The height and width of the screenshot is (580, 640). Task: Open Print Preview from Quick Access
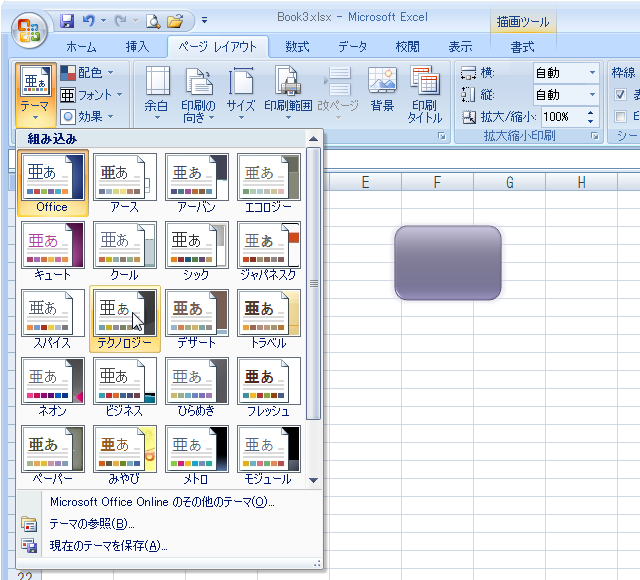[x=153, y=21]
